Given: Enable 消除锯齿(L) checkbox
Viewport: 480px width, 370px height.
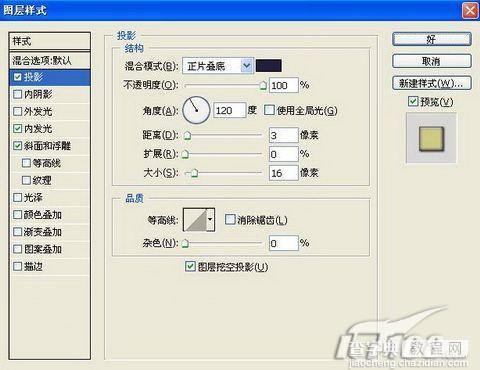Looking at the screenshot, I should click(230, 219).
